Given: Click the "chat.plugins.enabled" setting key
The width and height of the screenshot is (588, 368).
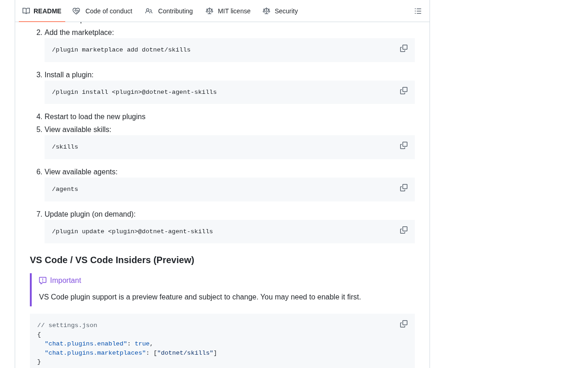Looking at the screenshot, I should click(x=86, y=344).
